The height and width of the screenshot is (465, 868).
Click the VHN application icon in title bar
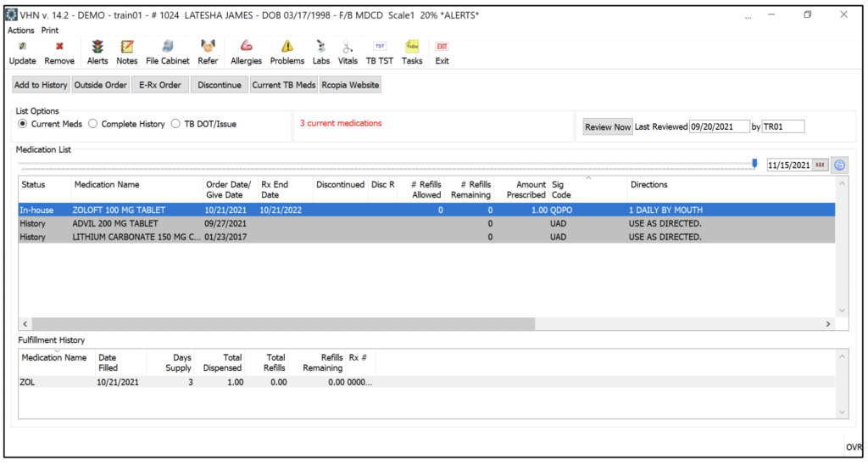(x=11, y=15)
